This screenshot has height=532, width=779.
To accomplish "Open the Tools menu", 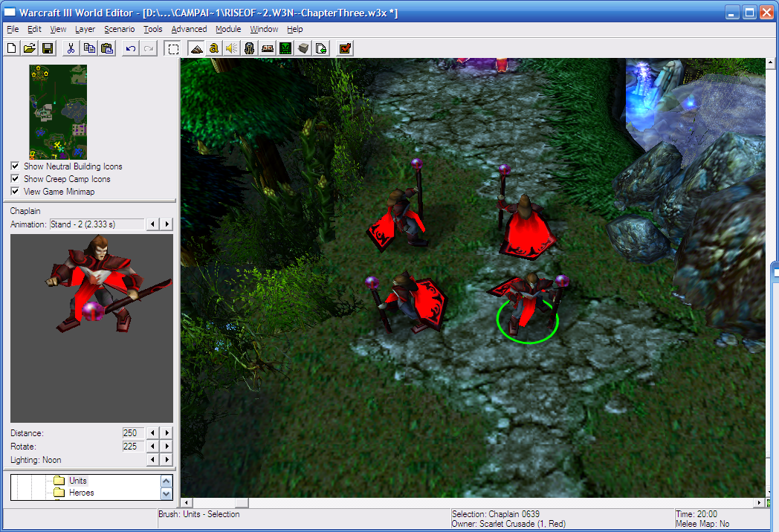I will (x=153, y=29).
